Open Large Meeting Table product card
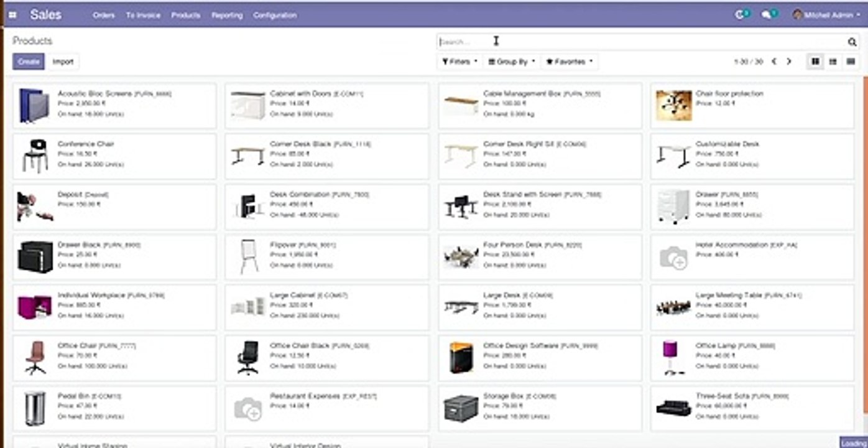Viewport: 868px width, 448px height. click(753, 307)
